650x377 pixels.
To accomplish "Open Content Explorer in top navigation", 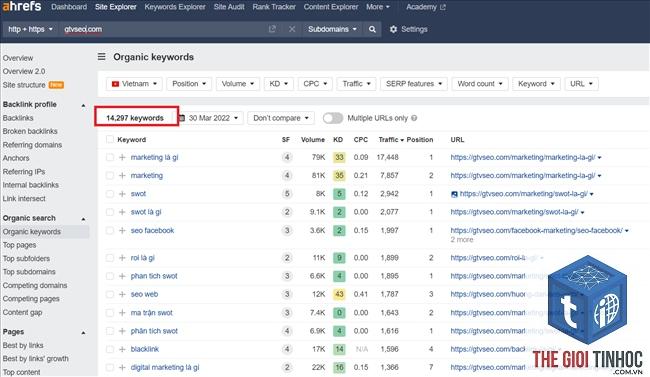I will pyautogui.click(x=331, y=7).
